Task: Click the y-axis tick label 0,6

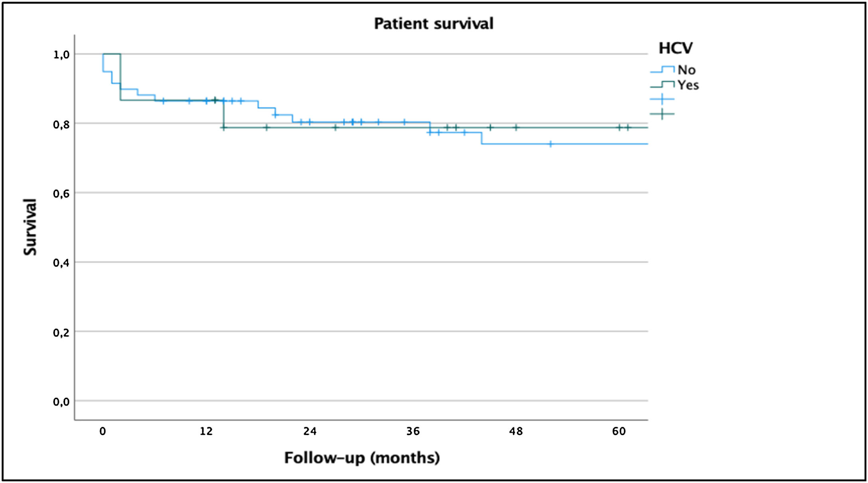Action: (61, 194)
